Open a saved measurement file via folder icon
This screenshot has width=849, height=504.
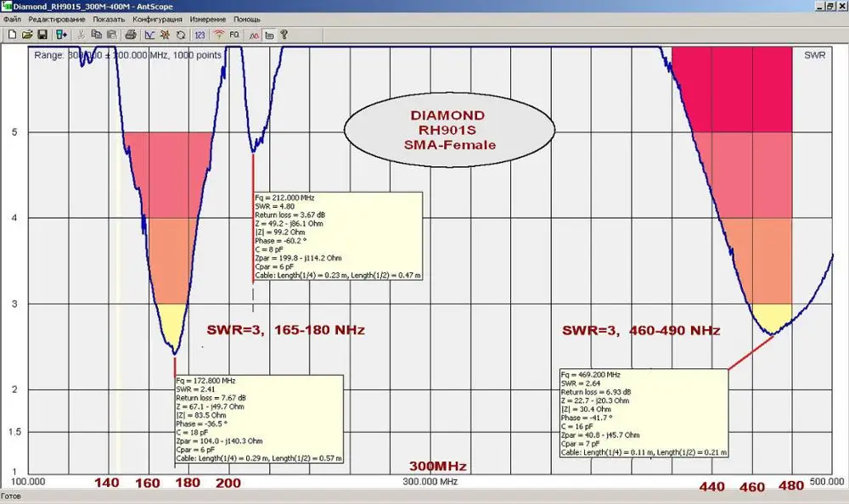pos(27,35)
